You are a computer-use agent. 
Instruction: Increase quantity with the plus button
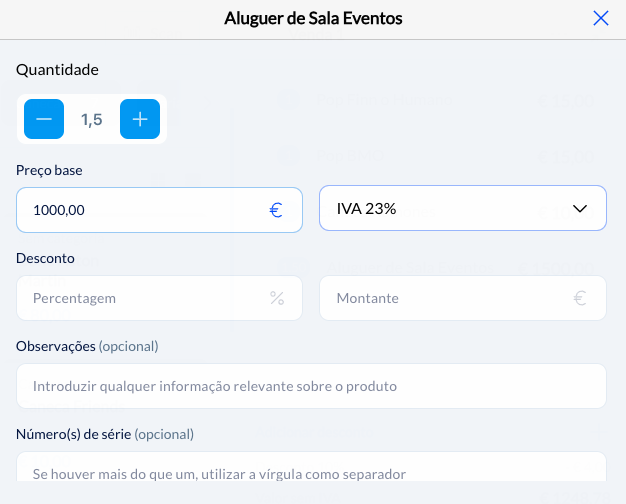point(140,120)
